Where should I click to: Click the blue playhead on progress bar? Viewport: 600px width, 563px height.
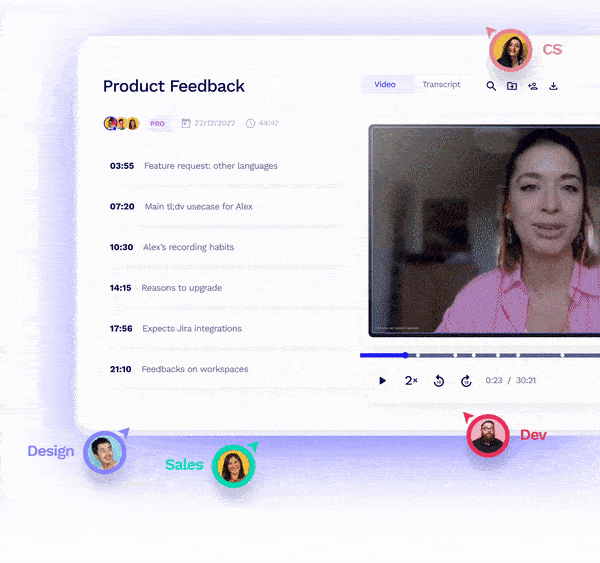[x=406, y=355]
